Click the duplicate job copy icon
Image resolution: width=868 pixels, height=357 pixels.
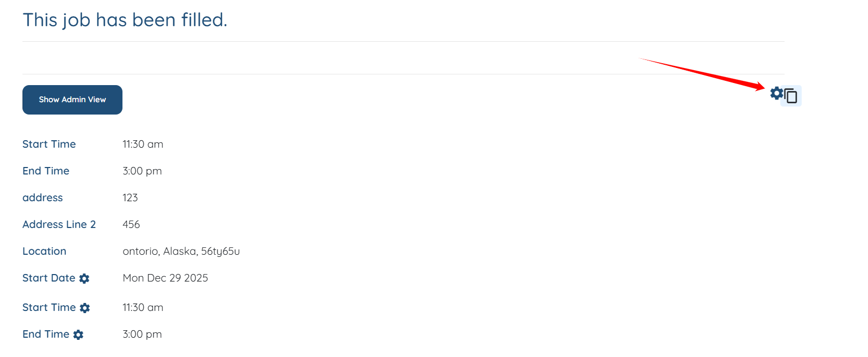pos(791,96)
